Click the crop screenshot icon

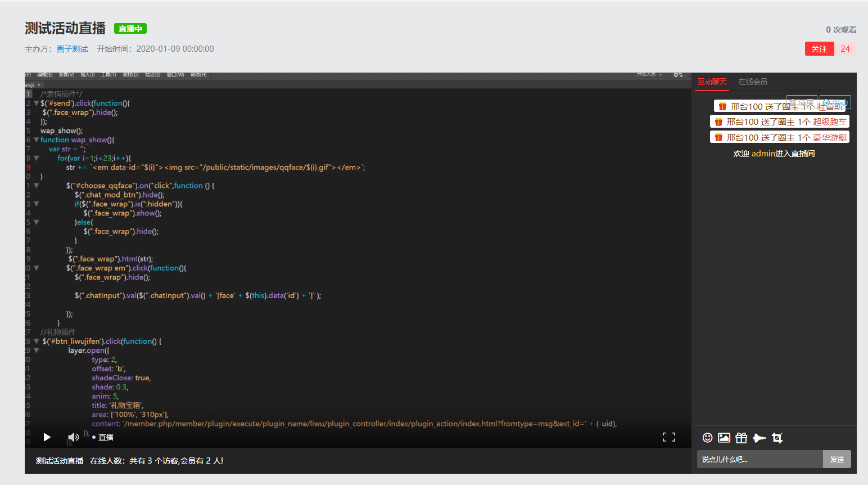tap(777, 438)
